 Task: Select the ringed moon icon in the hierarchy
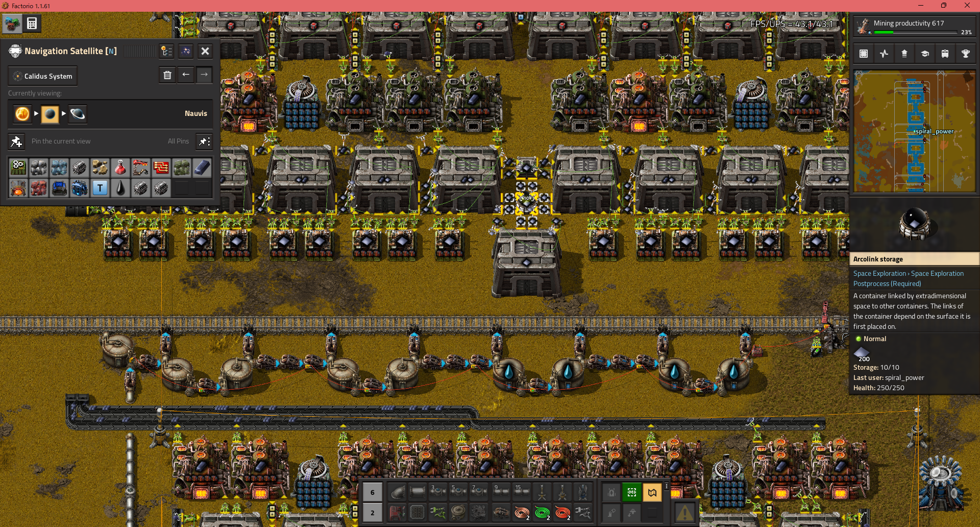pyautogui.click(x=78, y=114)
